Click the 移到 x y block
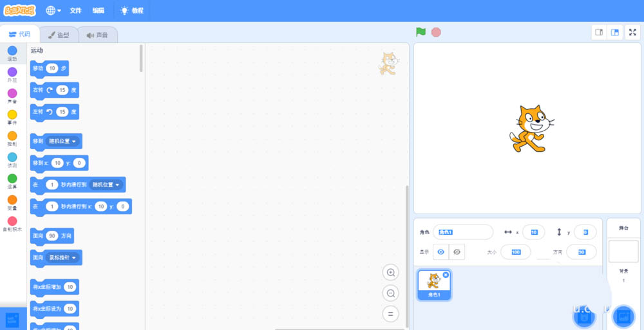This screenshot has width=644, height=330. point(59,163)
